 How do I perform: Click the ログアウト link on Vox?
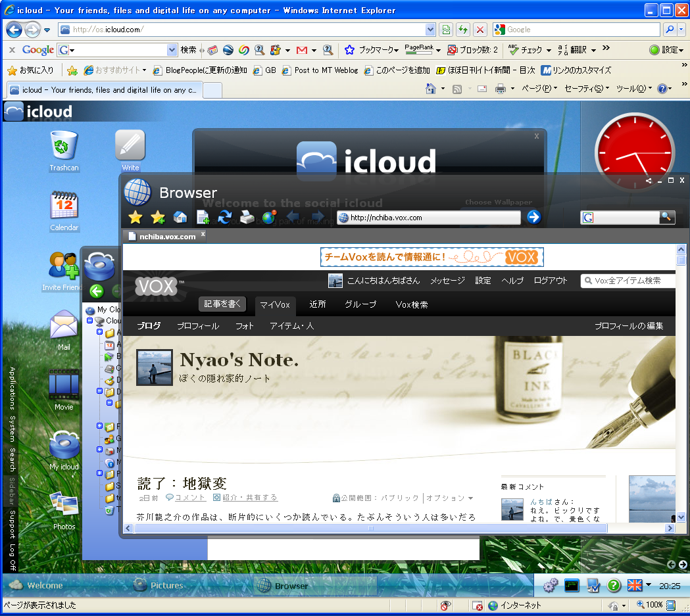pos(551,281)
